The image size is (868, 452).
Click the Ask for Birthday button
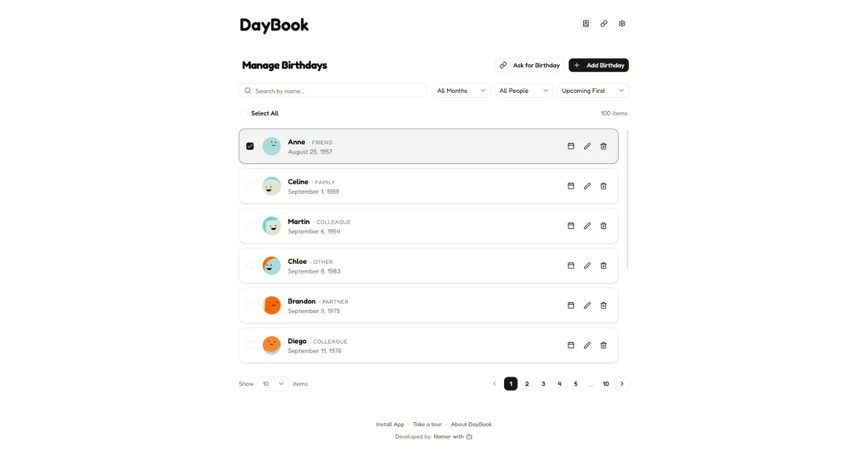pyautogui.click(x=529, y=65)
